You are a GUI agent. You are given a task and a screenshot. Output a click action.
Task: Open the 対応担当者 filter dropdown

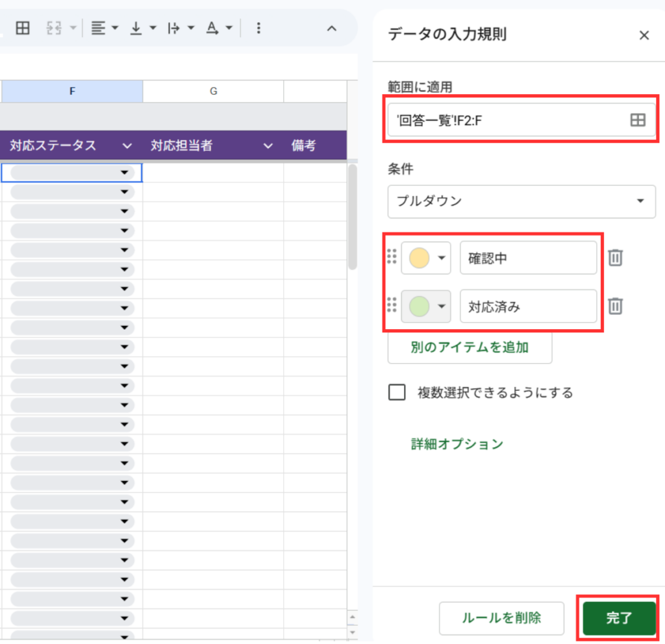(268, 146)
